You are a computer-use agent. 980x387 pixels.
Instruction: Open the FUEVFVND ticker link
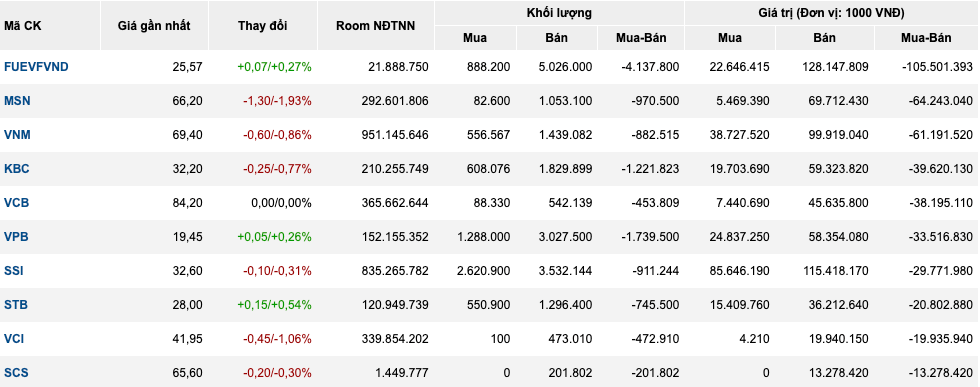pos(36,67)
